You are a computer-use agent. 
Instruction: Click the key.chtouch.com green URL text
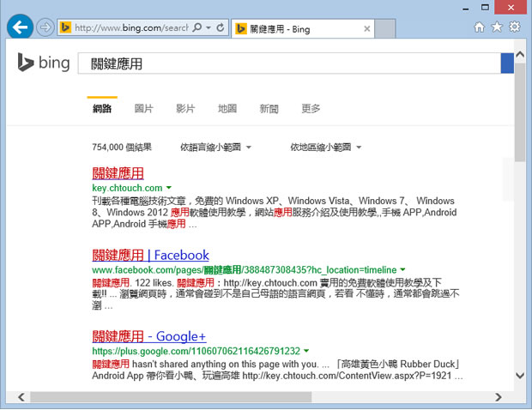[x=127, y=188]
